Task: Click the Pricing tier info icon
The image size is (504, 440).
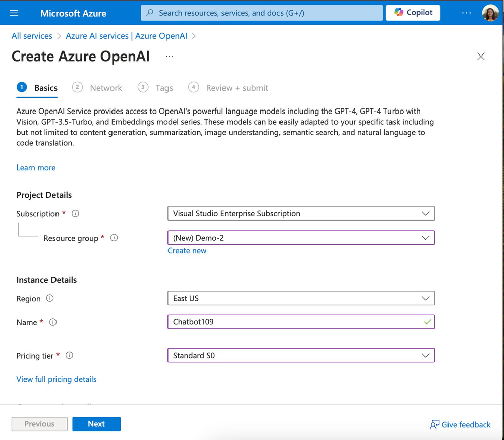Action: (x=70, y=355)
